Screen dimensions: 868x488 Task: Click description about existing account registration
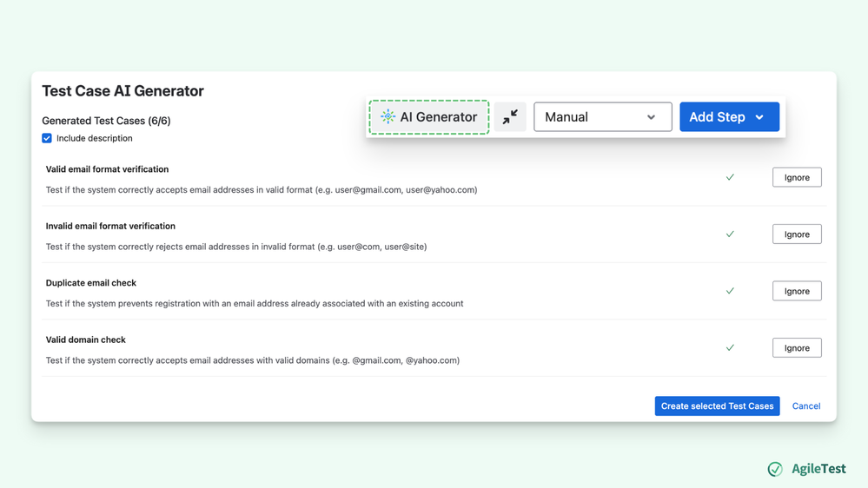[255, 304]
